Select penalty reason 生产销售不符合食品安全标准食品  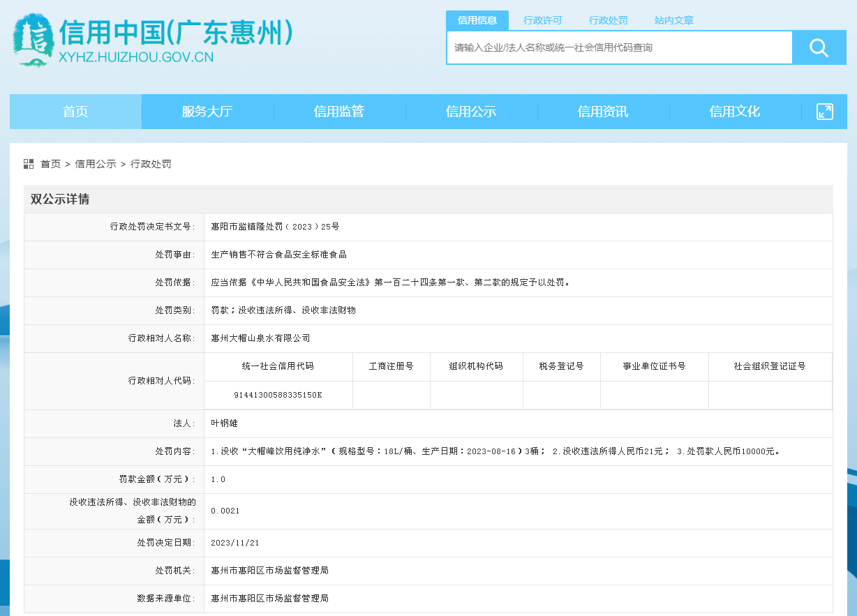(x=279, y=255)
